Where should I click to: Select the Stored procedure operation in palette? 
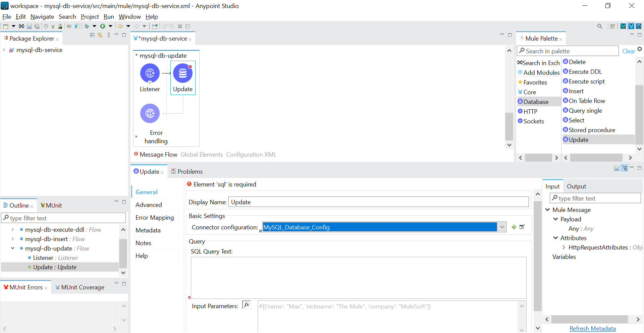[x=589, y=130]
